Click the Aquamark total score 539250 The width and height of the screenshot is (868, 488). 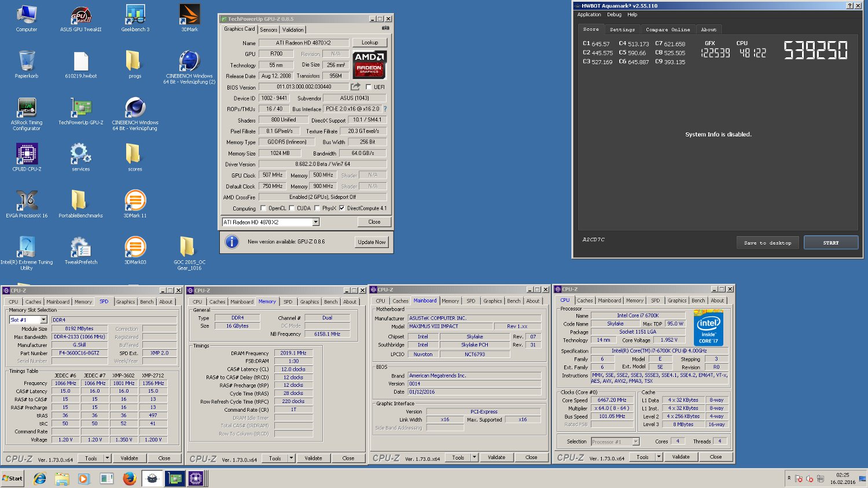tap(815, 50)
